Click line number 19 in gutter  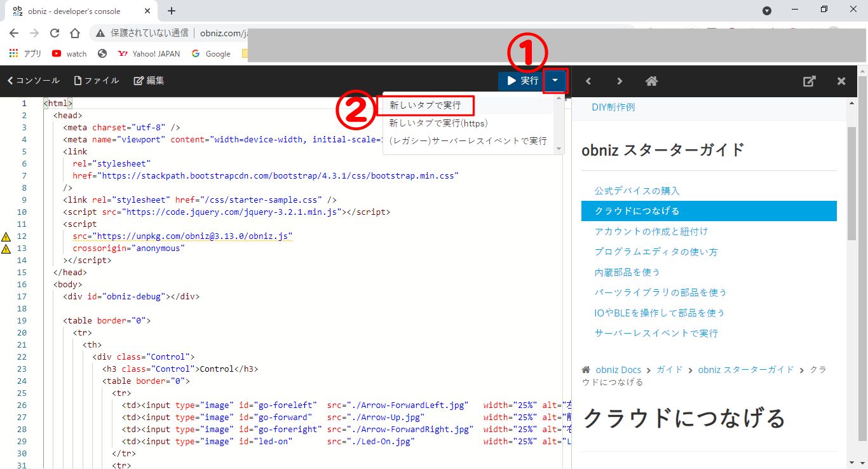pos(22,321)
